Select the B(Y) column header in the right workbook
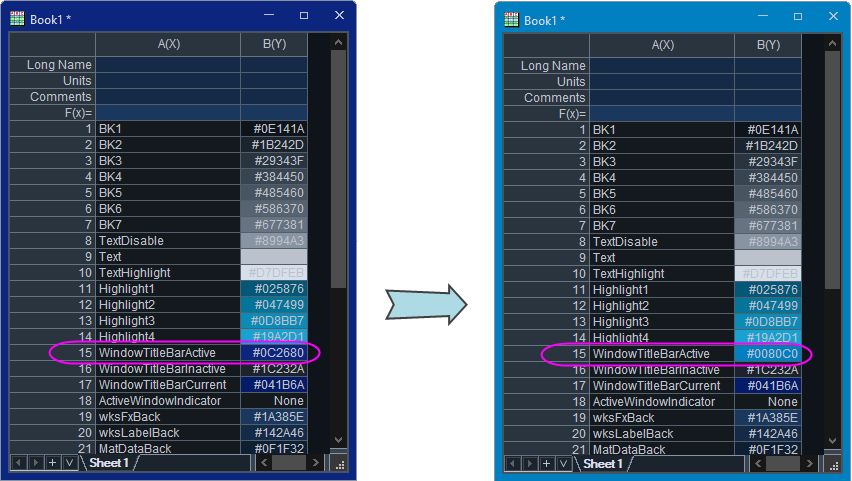The width and height of the screenshot is (852, 481). coord(768,45)
